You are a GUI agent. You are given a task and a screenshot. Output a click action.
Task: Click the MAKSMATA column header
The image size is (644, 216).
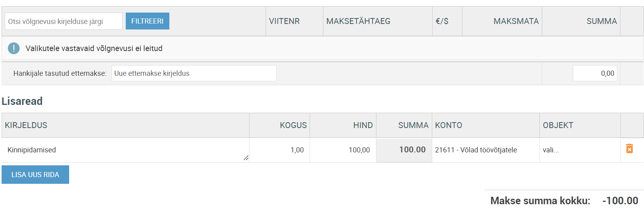[x=516, y=21]
